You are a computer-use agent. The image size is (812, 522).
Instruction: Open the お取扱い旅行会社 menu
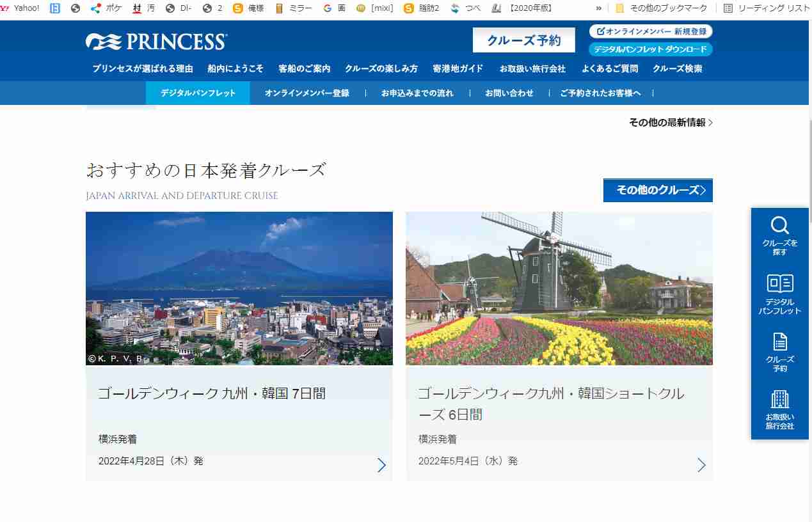(532, 68)
